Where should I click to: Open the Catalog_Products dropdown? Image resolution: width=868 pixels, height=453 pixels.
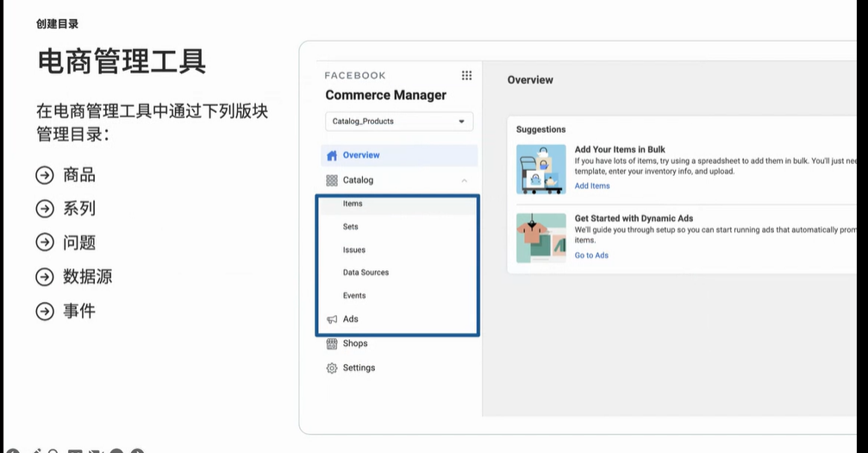coord(399,122)
